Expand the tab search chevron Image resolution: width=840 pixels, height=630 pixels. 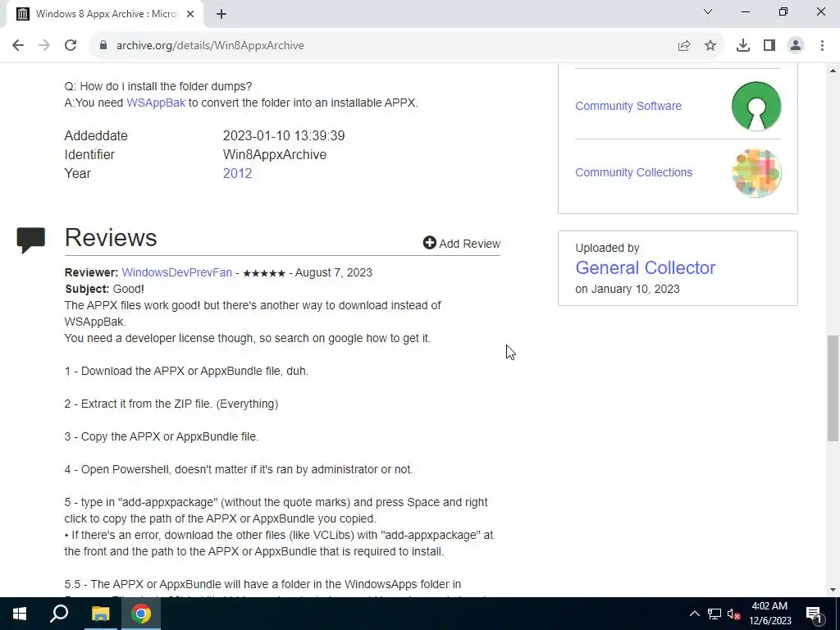(x=708, y=11)
